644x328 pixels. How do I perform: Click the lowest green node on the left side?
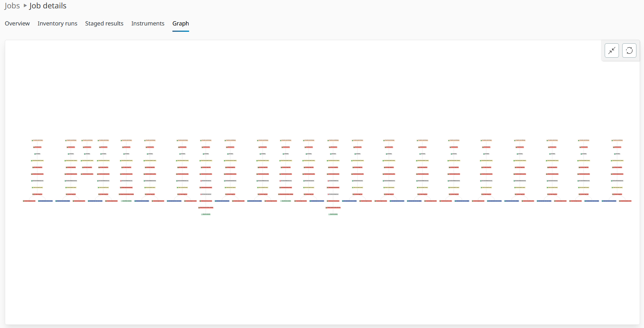[206, 214]
